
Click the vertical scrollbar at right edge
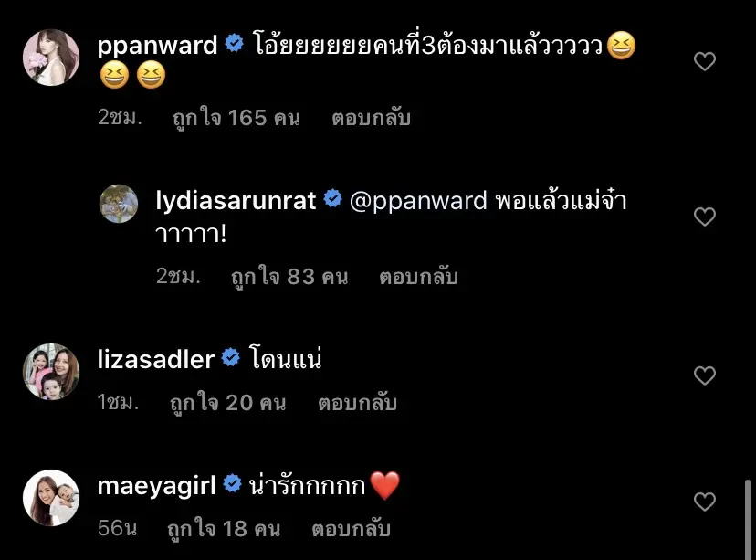(748, 519)
